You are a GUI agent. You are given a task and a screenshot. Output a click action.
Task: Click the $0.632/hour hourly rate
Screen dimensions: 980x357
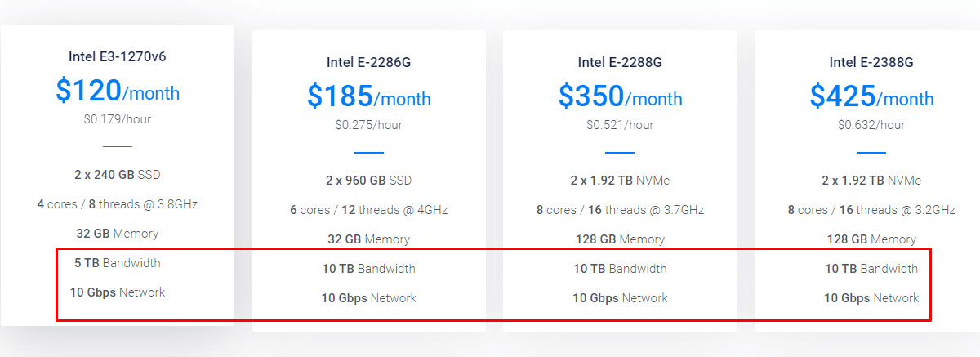pos(871,125)
